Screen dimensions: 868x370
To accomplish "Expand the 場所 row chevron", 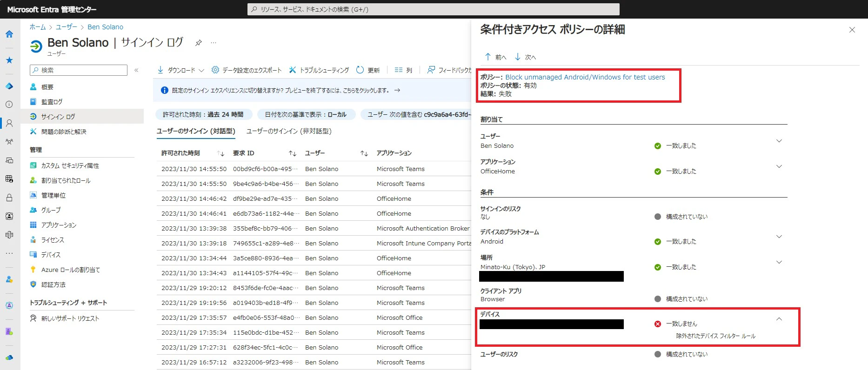I will click(x=779, y=262).
